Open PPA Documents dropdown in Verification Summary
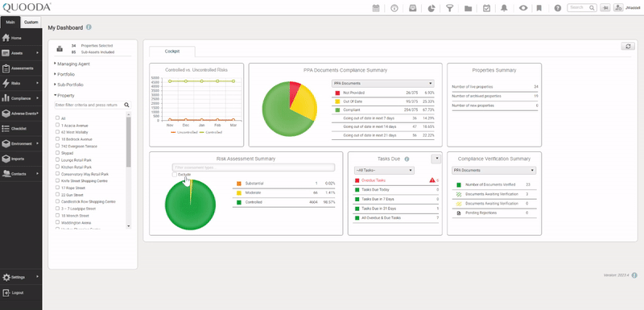Viewport: 644px width, 310px height. pos(493,170)
